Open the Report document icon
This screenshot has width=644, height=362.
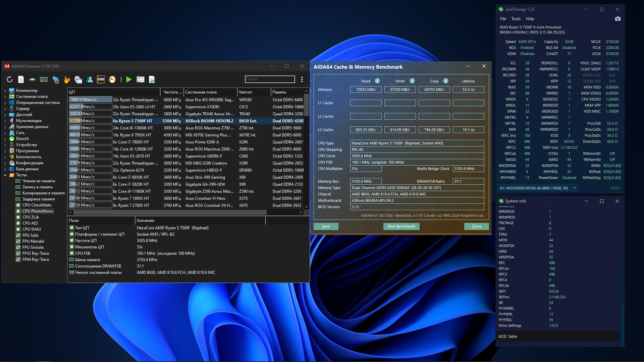21,79
